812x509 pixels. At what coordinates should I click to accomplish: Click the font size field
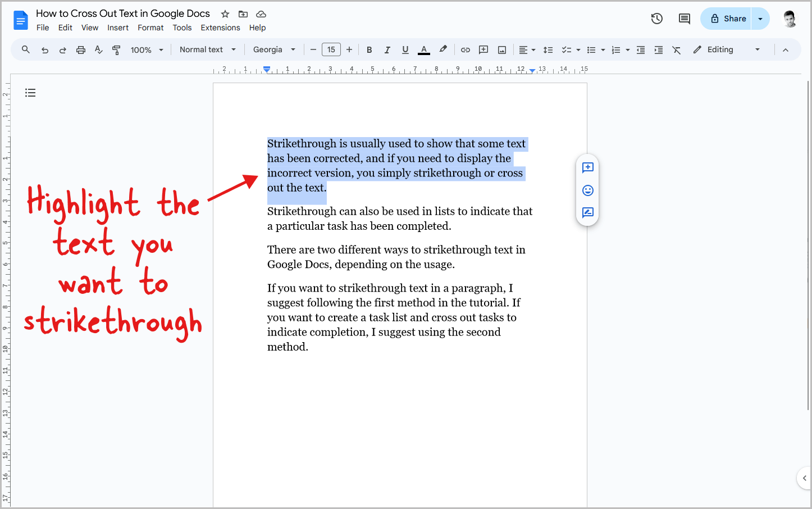(x=331, y=49)
